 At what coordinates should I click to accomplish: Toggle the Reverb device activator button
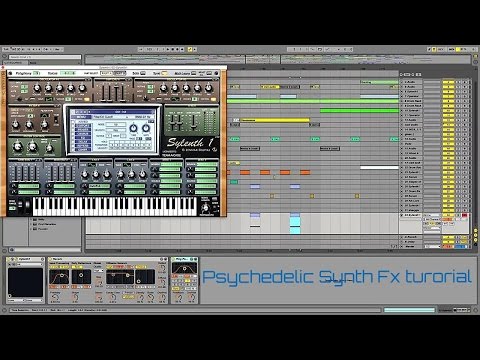51,259
